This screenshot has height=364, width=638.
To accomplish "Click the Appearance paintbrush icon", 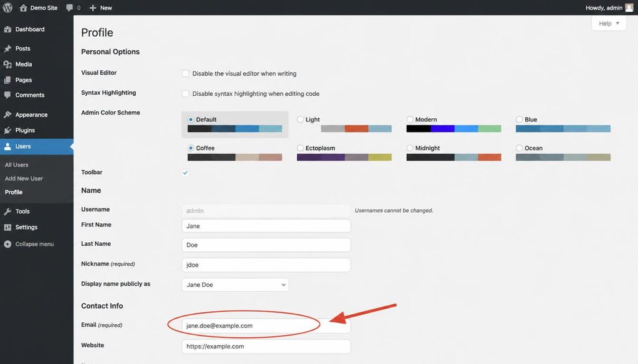I will 7,114.
